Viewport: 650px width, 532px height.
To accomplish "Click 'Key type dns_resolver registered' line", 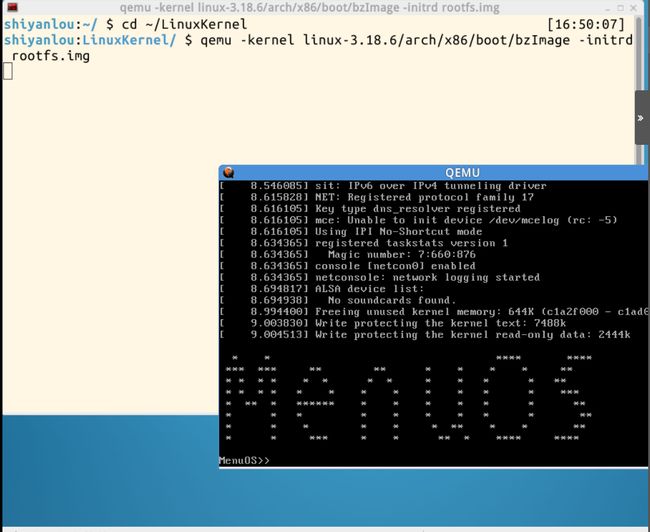I will coord(370,209).
